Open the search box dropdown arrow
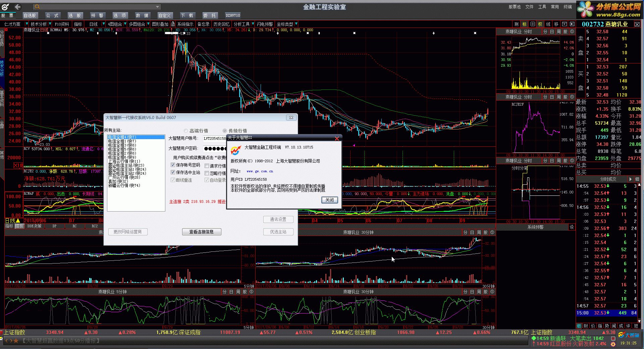 (x=157, y=7)
